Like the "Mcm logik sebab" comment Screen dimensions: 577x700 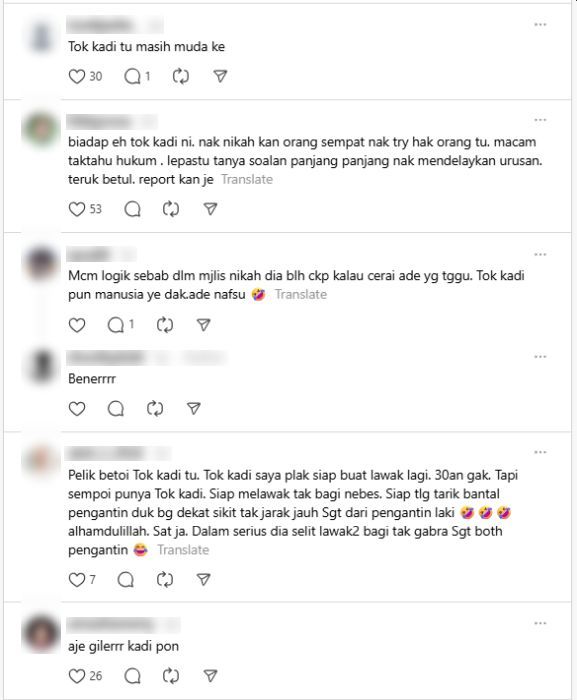77,325
